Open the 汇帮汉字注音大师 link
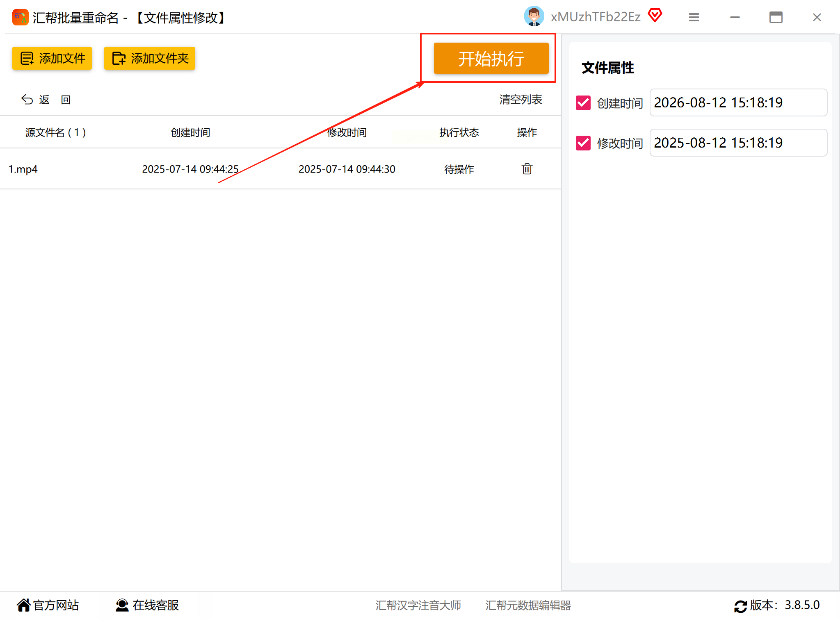The image size is (840, 619). pos(418,605)
